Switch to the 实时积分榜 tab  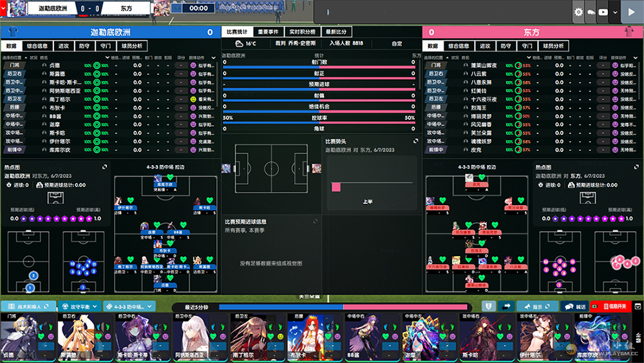point(302,32)
